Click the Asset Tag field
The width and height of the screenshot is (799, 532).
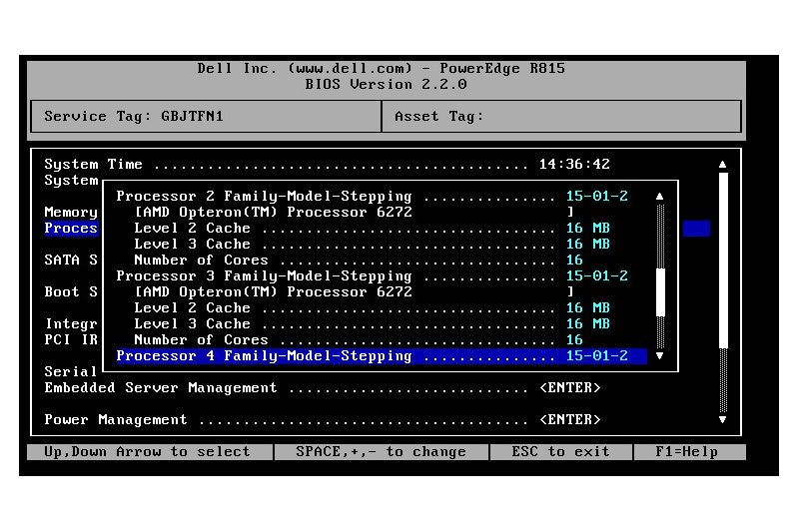click(x=561, y=116)
